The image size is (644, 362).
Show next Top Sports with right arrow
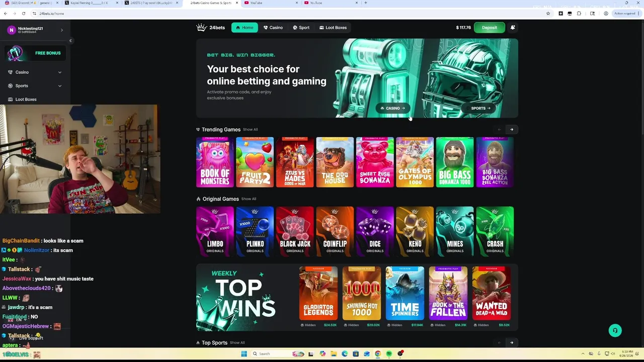pos(512,343)
